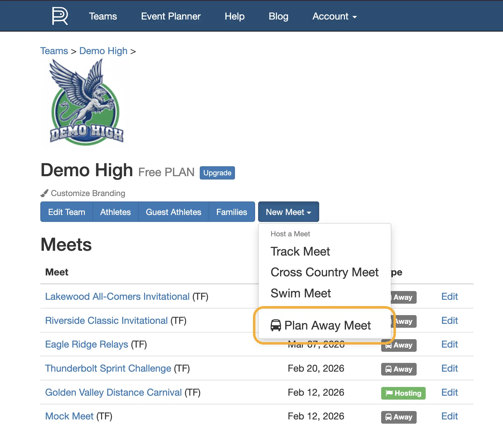The image size is (503, 448).
Task: Click the Free PLAN label
Action: coord(166,172)
